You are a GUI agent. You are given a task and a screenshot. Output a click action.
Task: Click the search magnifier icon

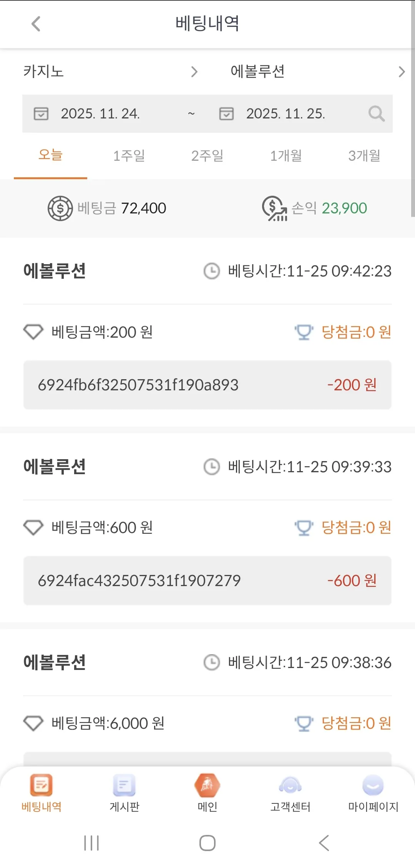(x=376, y=114)
